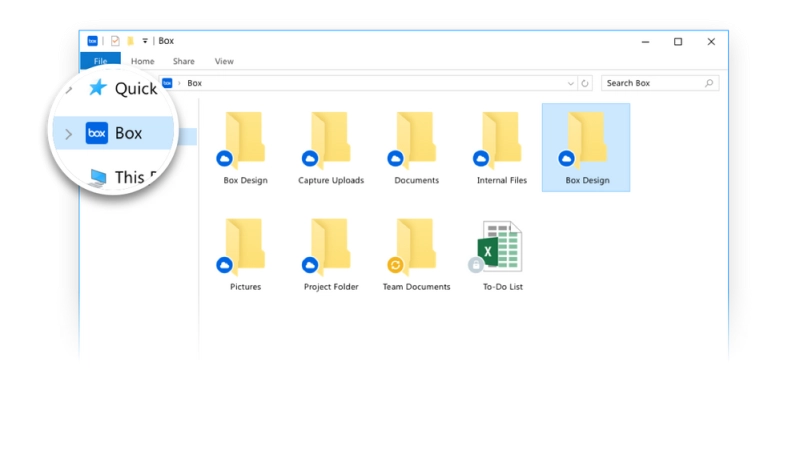Viewport: 800px width, 450px height.
Task: Click the Box icon in the address bar
Action: tap(167, 83)
